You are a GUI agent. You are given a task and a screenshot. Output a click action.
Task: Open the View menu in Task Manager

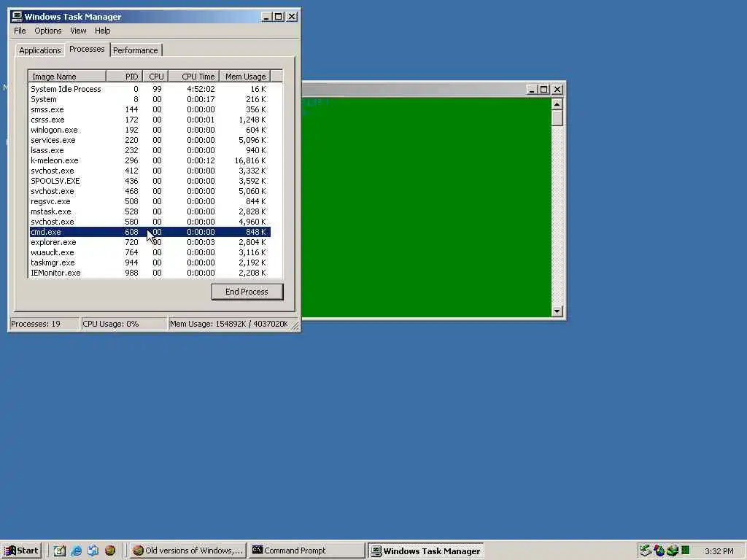[78, 31]
